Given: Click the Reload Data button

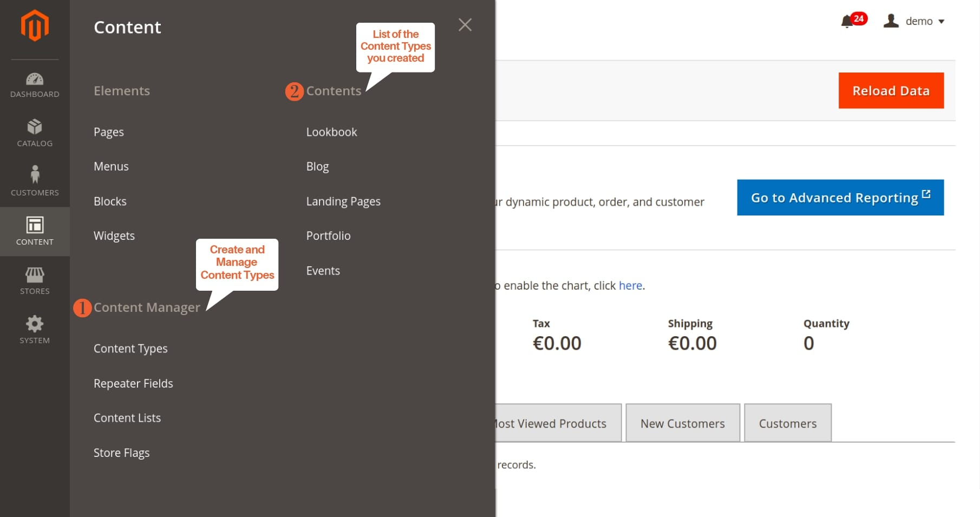Looking at the screenshot, I should pyautogui.click(x=891, y=90).
